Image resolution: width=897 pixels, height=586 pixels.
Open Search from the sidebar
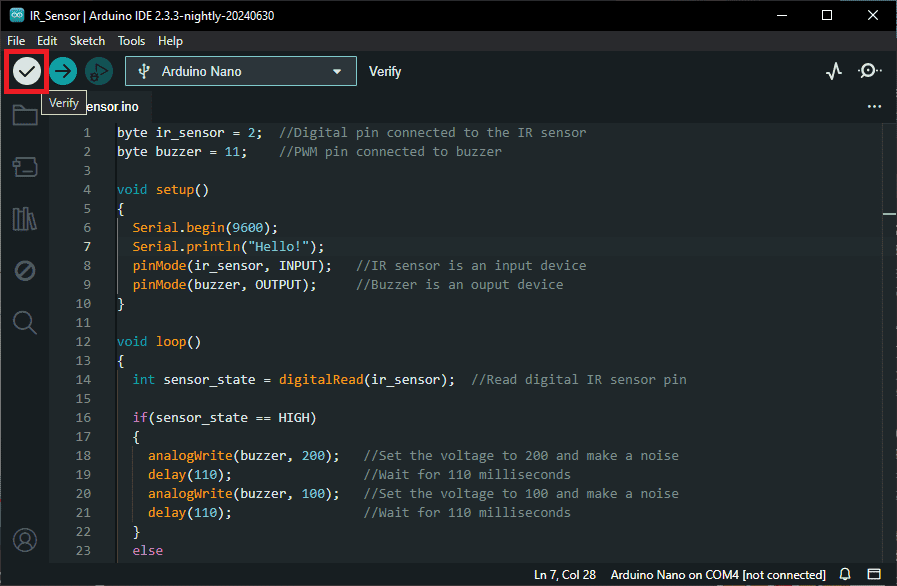coord(25,322)
